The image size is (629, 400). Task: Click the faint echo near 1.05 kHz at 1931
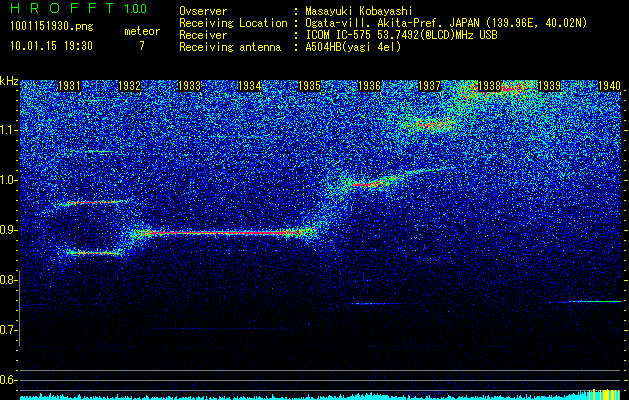(x=100, y=151)
